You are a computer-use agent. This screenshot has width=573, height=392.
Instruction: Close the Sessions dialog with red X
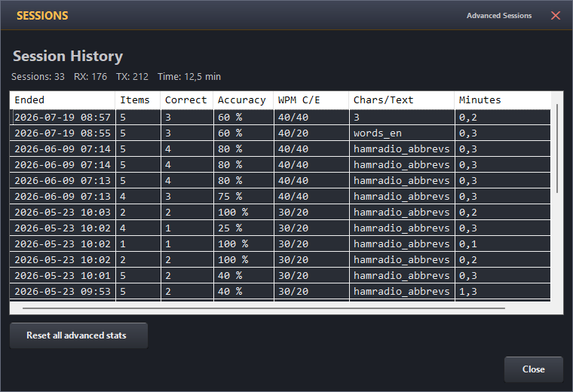(x=556, y=15)
